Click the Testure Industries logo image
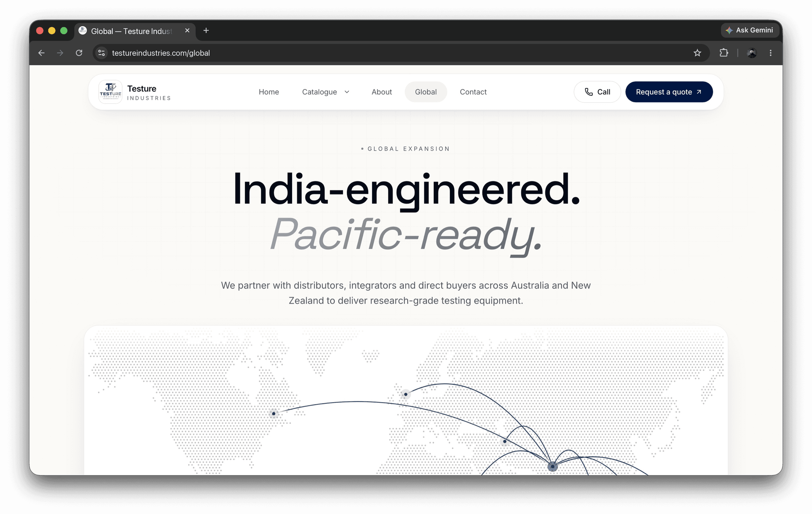This screenshot has height=514, width=812. click(110, 92)
